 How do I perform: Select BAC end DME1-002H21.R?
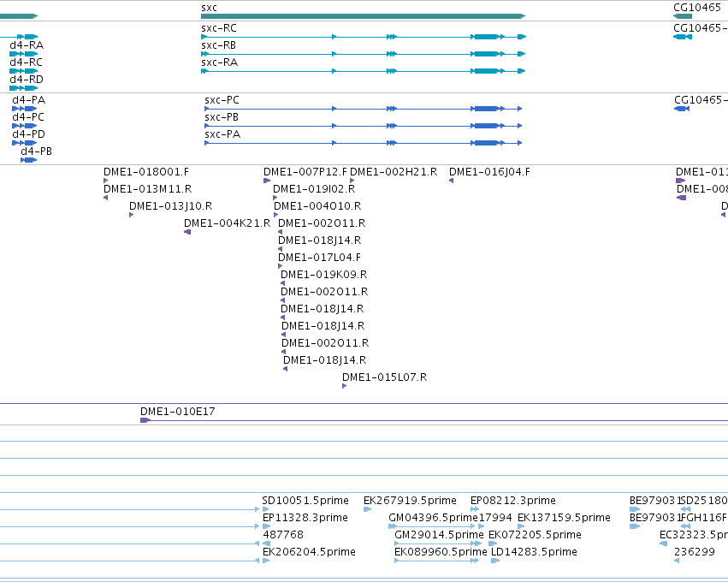[394, 172]
